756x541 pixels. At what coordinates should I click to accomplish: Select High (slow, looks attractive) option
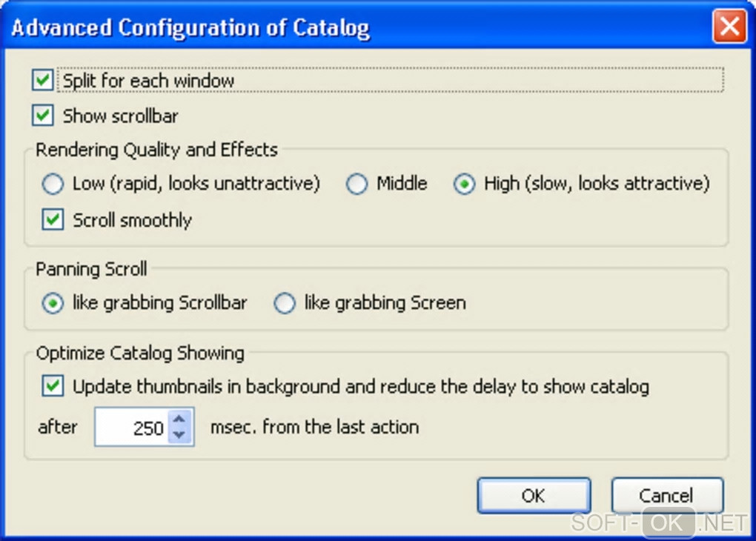point(465,184)
